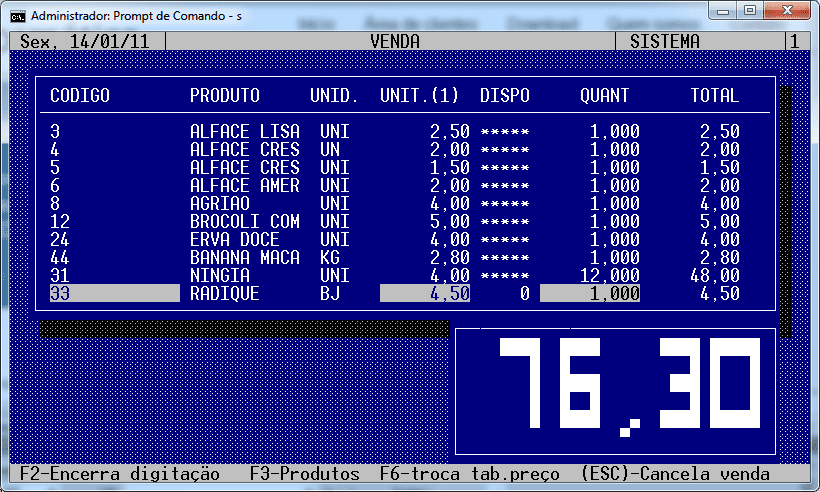This screenshot has height=492, width=820.
Task: Click F6-troca tab.preço in bottom bar
Action: click(470, 474)
